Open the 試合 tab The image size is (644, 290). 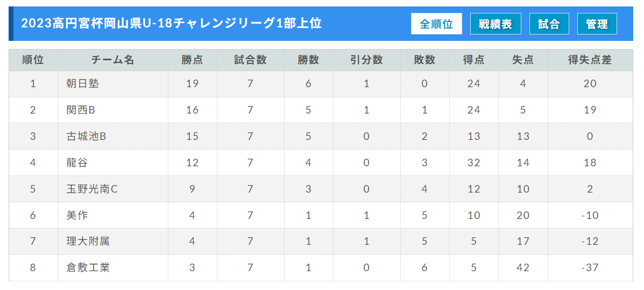pyautogui.click(x=549, y=24)
